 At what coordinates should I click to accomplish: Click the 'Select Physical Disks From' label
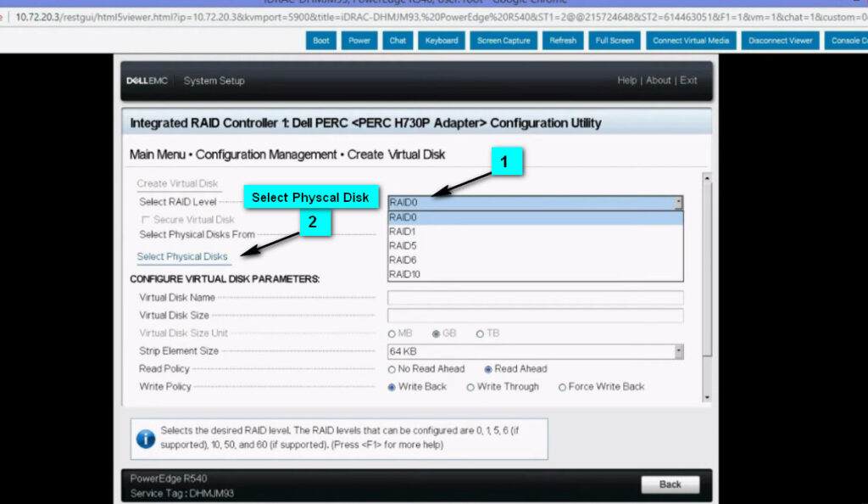(x=197, y=235)
